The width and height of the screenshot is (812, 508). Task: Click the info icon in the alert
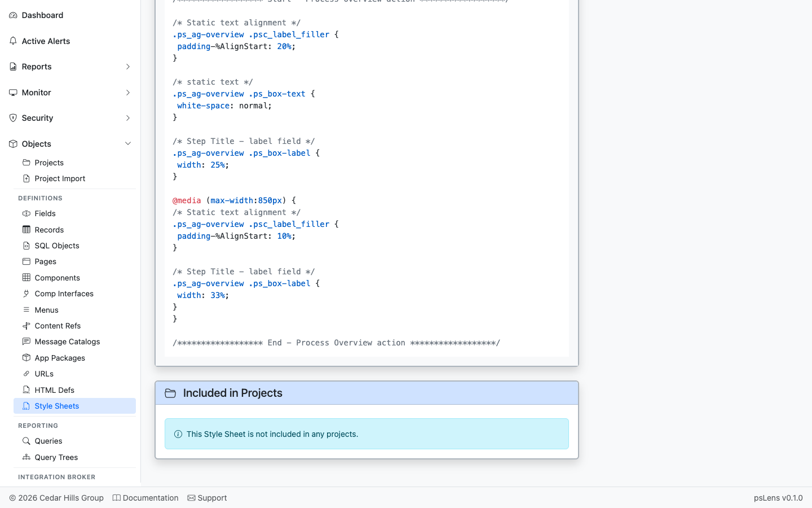click(x=178, y=434)
